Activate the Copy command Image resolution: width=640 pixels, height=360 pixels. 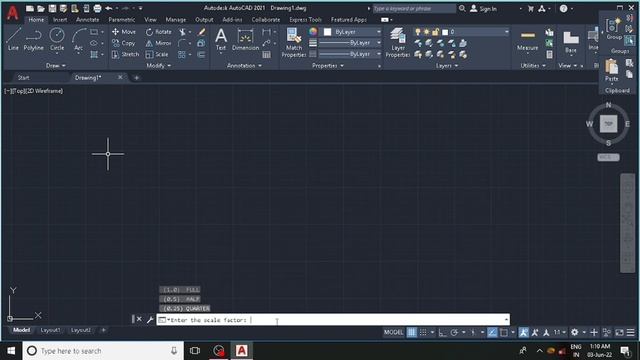pyautogui.click(x=124, y=43)
